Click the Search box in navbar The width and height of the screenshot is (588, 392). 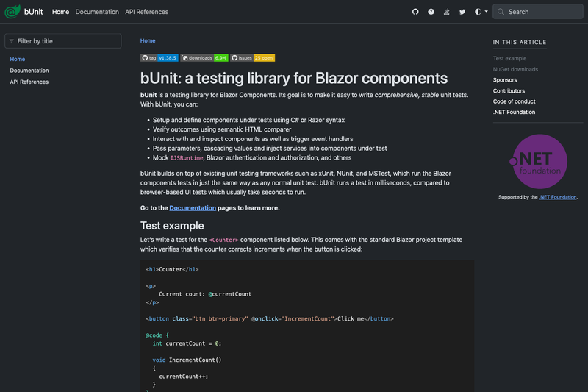click(x=538, y=12)
